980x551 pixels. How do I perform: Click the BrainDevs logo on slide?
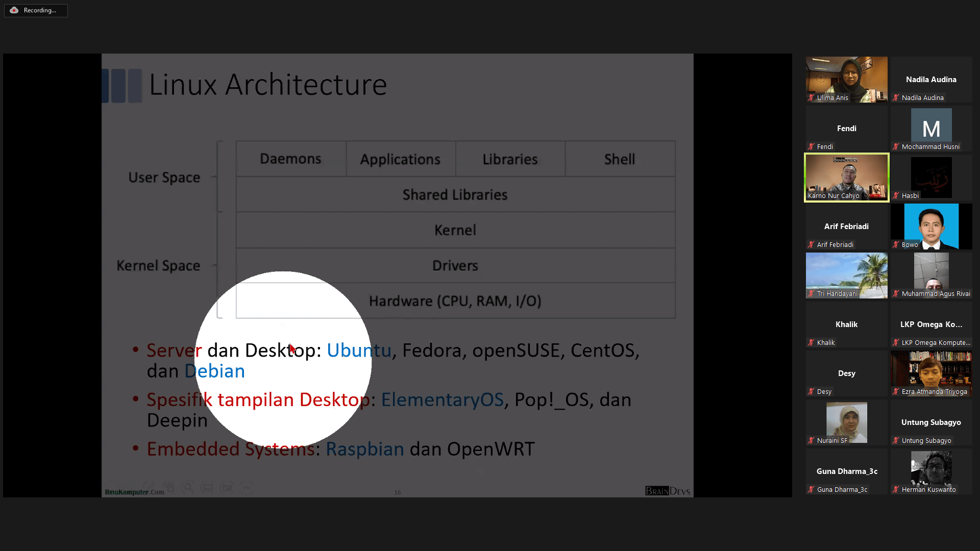(x=667, y=491)
